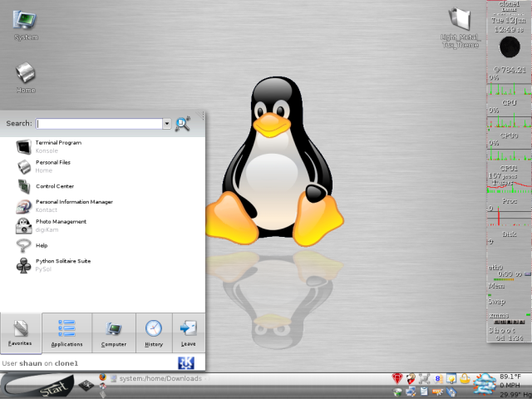Click the black diamond desktop icon on panel

tap(86, 386)
